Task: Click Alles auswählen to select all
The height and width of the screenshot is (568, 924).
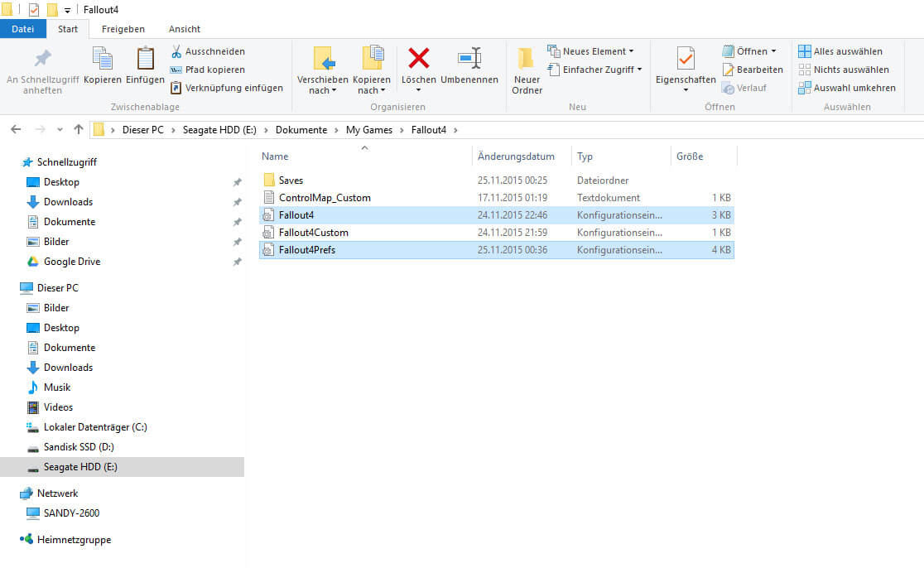Action: 841,51
